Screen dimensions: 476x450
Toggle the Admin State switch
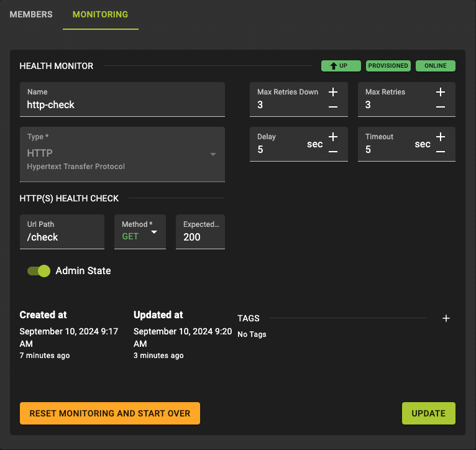39,271
